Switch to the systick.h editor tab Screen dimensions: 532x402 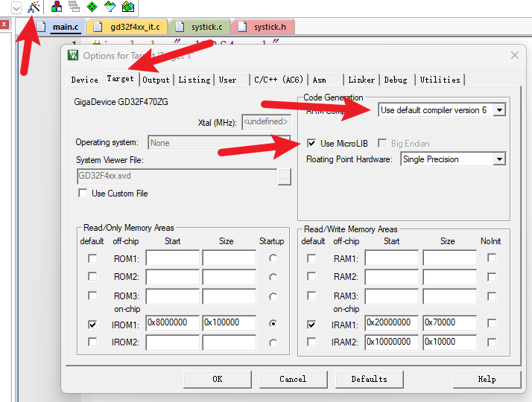(x=262, y=27)
